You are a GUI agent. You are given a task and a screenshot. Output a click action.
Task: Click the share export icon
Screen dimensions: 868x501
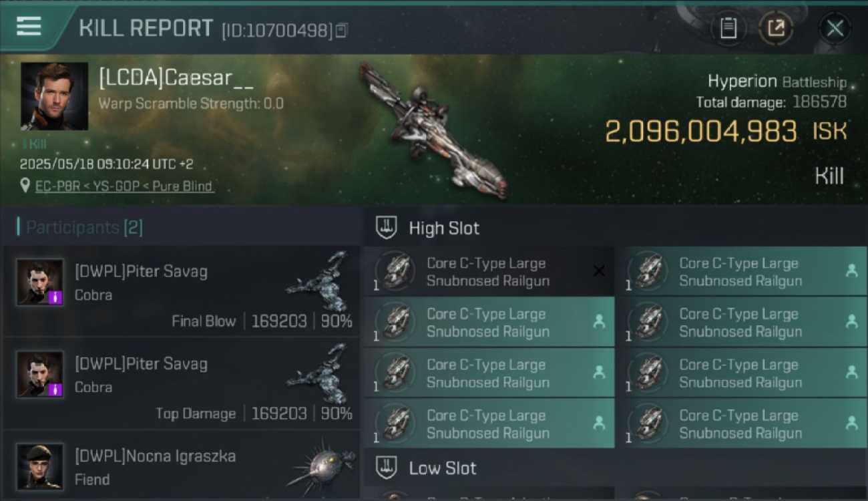pyautogui.click(x=776, y=28)
